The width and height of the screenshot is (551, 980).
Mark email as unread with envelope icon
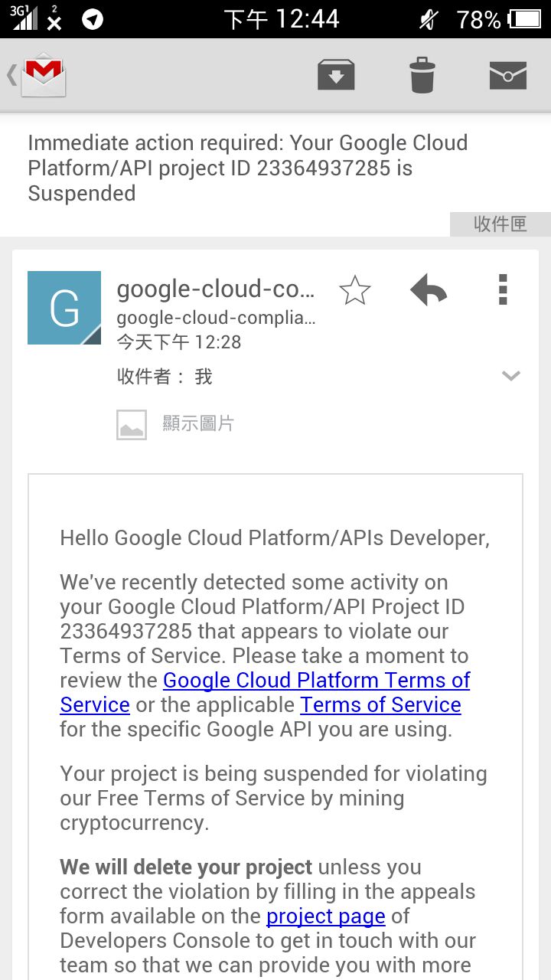(507, 75)
